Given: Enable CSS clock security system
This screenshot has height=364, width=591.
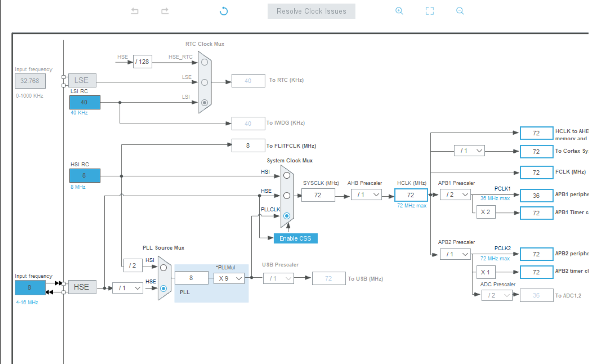Looking at the screenshot, I should tap(295, 238).
